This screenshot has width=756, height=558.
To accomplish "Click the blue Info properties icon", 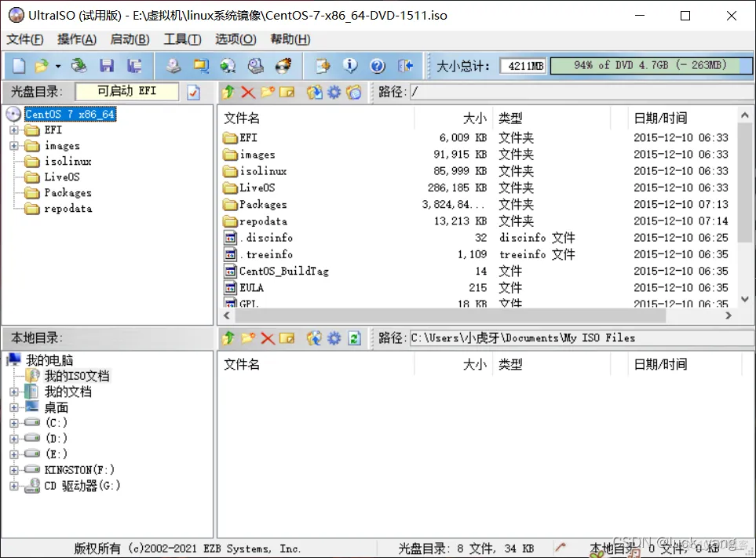I will [350, 66].
